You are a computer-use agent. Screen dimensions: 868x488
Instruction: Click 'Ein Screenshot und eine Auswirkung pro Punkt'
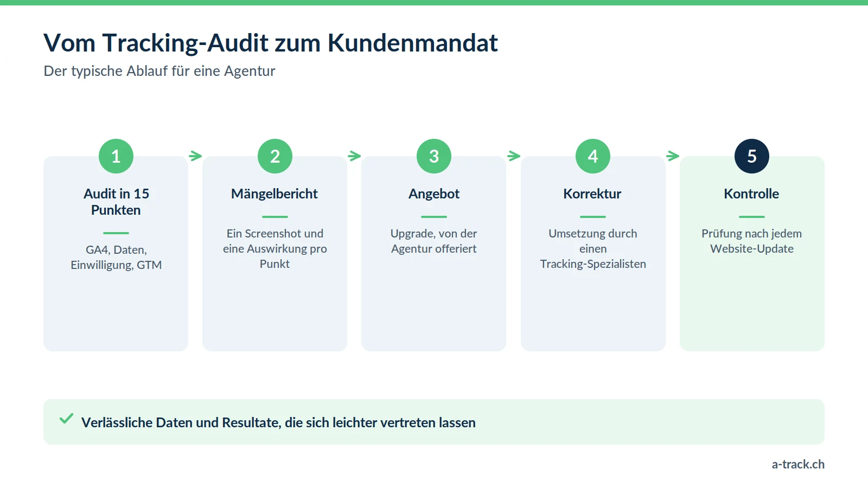275,249
